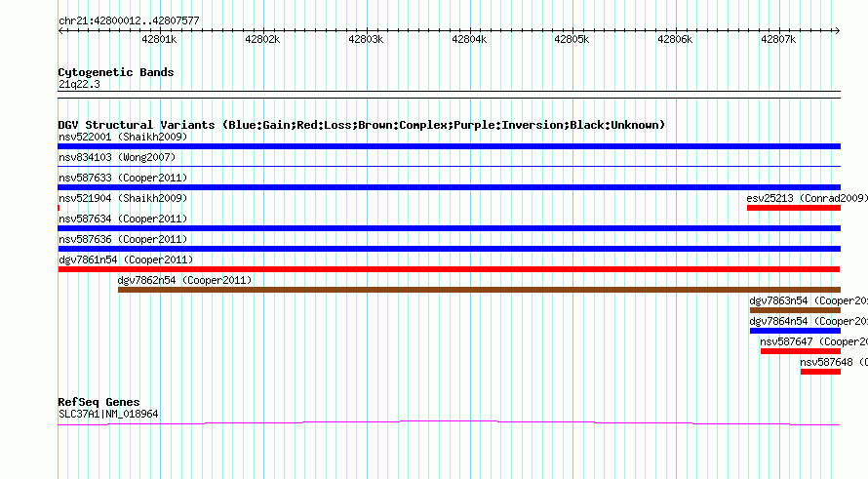Select the red loss bar for esv25213

click(x=793, y=208)
